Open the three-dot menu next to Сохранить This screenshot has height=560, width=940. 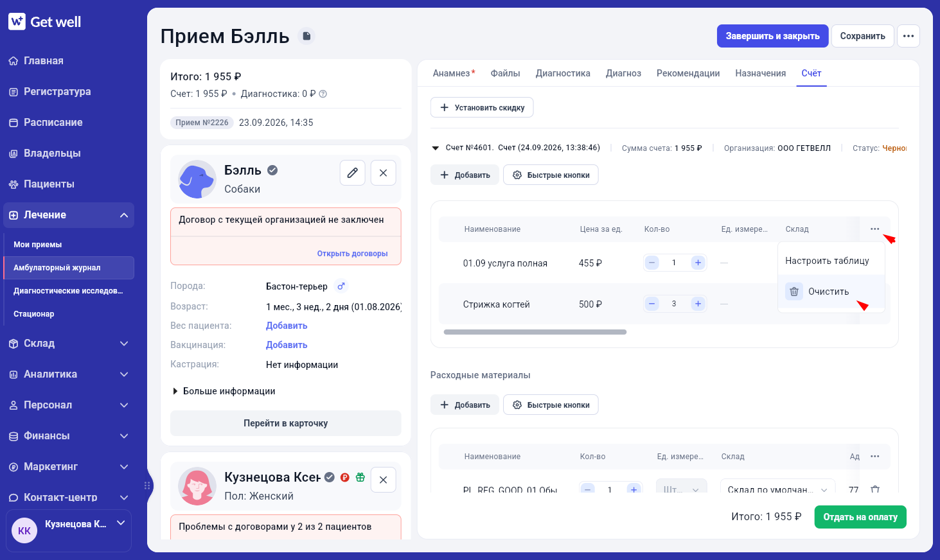[909, 36]
